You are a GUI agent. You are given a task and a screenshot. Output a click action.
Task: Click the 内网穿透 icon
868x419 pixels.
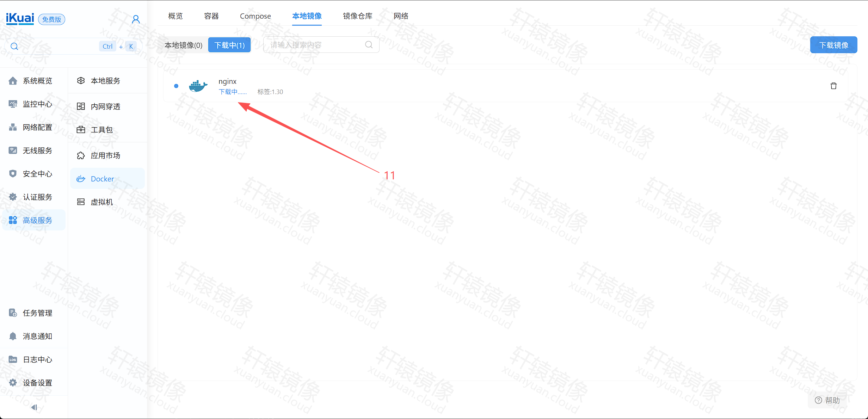tap(81, 106)
